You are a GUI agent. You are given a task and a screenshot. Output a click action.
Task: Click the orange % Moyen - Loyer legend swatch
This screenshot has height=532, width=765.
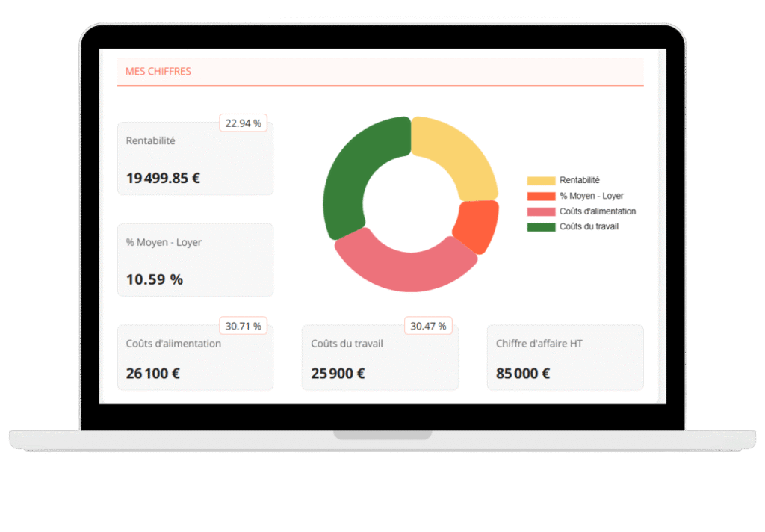point(541,196)
